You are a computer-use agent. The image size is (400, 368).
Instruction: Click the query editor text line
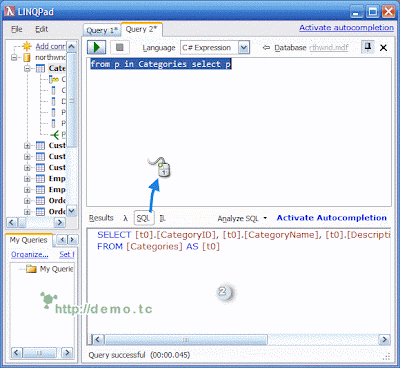click(161, 64)
